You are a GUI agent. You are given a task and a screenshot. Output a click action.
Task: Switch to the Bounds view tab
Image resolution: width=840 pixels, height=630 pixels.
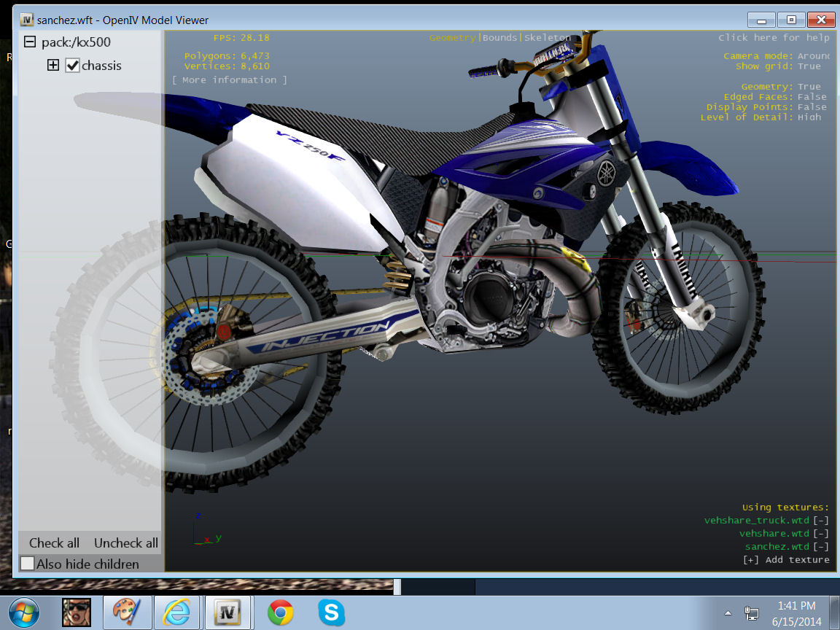(499, 37)
